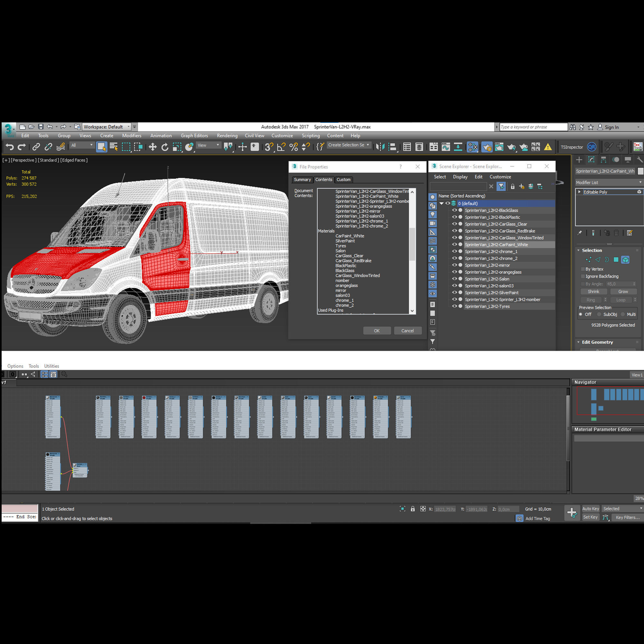Click Configure Modifier Sets icon
The width and height of the screenshot is (644, 644).
pyautogui.click(x=630, y=233)
